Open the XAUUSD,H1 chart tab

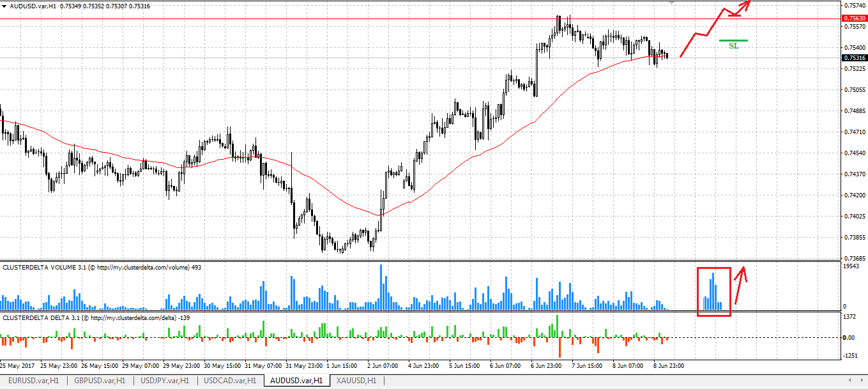(x=356, y=381)
